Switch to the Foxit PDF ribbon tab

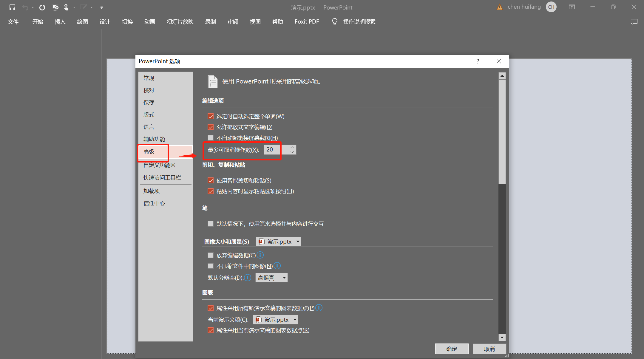tap(307, 22)
